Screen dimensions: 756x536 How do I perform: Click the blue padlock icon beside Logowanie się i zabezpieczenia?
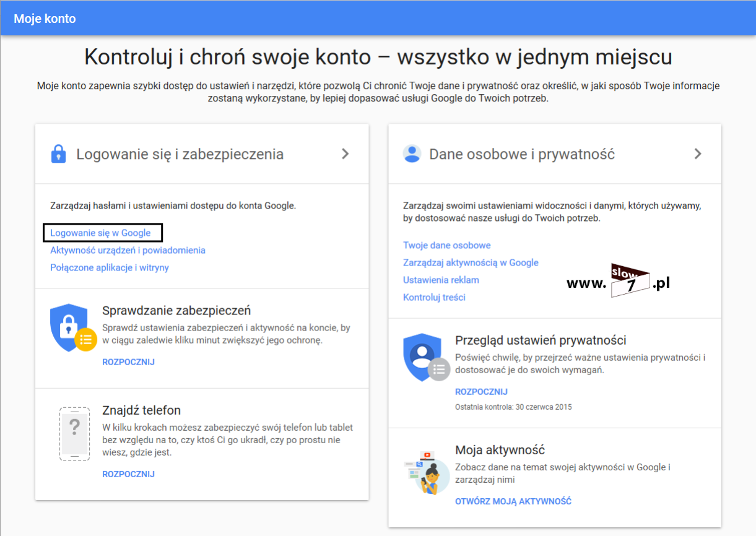click(x=58, y=154)
